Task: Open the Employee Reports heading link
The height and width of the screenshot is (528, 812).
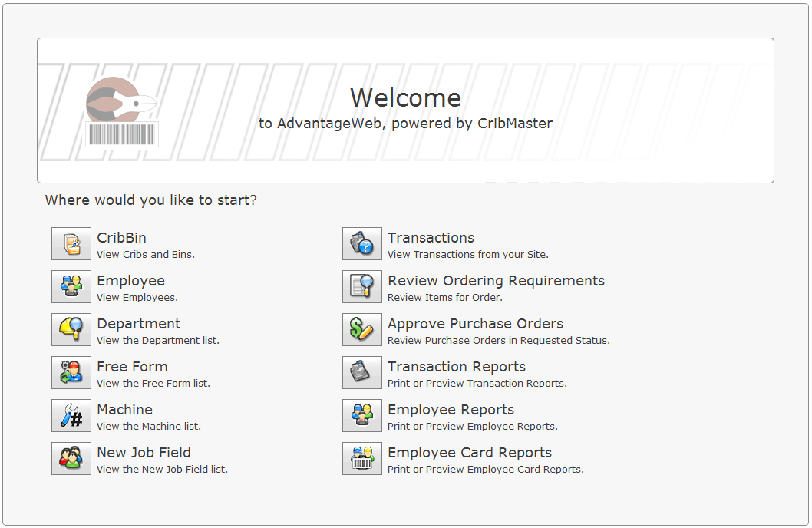Action: tap(451, 410)
